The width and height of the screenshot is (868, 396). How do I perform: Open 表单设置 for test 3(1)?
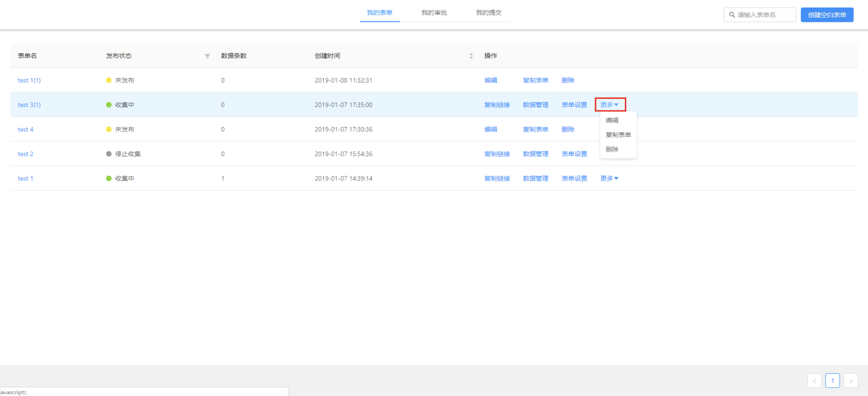click(x=574, y=105)
